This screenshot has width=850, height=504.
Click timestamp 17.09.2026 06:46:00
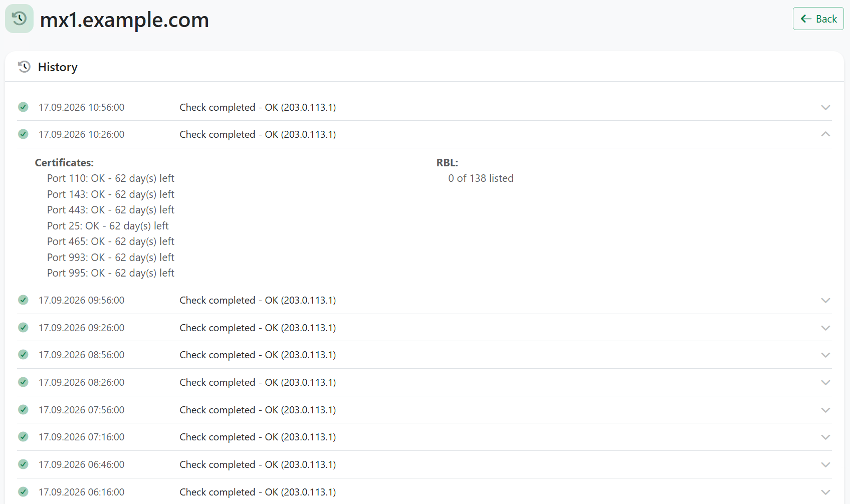81,464
